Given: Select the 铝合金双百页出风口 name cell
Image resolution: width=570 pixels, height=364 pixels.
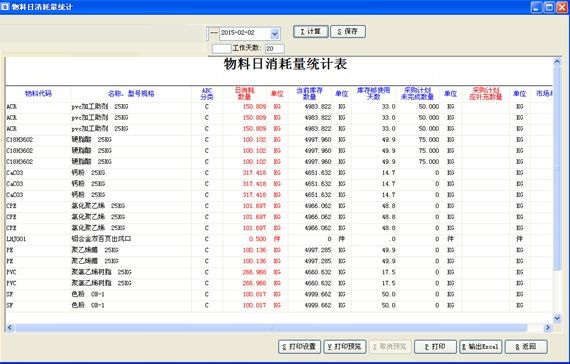Looking at the screenshot, I should coord(131,239).
